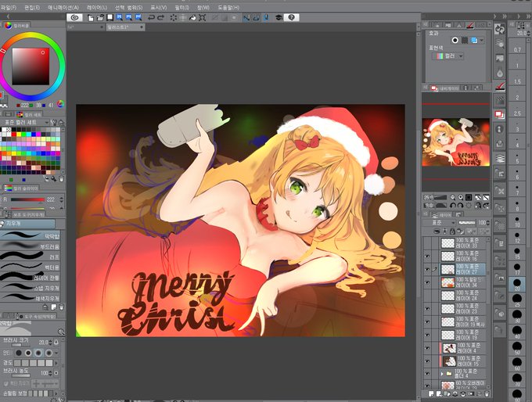
Task: Click Help question mark icon
Action: pyautogui.click(x=291, y=18)
